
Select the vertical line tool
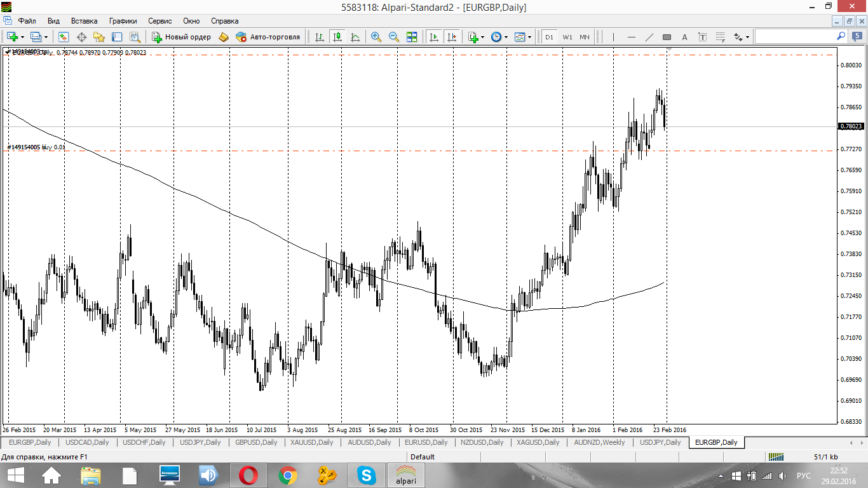613,37
